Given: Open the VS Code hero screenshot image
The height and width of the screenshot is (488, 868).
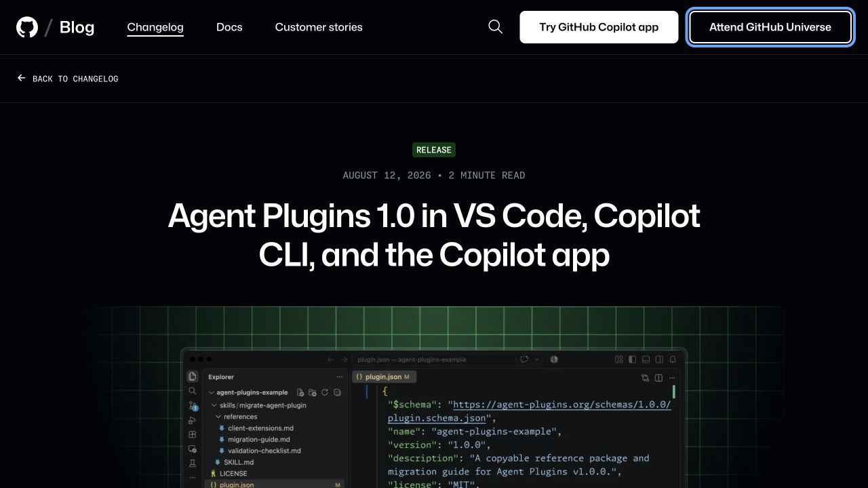Looking at the screenshot, I should (x=434, y=397).
